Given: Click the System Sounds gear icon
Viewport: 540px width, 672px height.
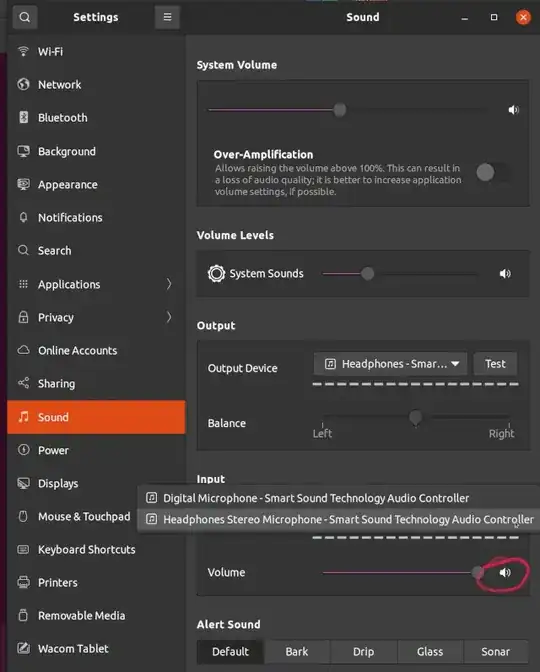Looking at the screenshot, I should (216, 273).
